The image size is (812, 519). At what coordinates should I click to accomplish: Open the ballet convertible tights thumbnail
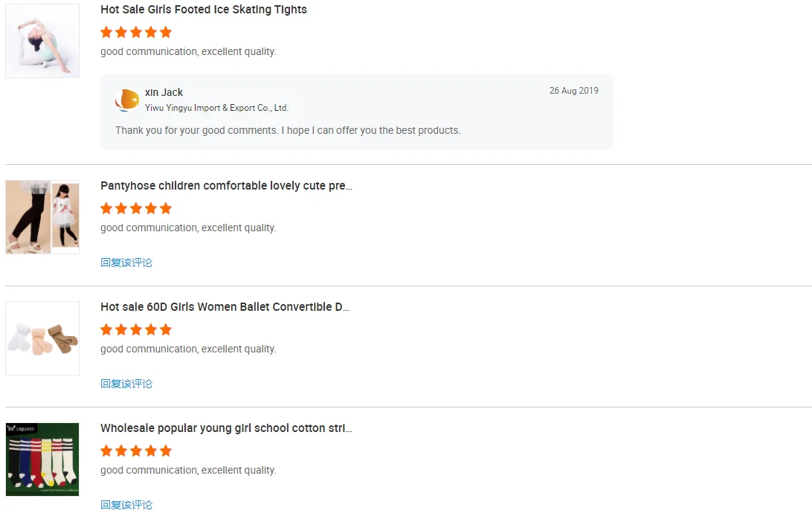pyautogui.click(x=42, y=338)
